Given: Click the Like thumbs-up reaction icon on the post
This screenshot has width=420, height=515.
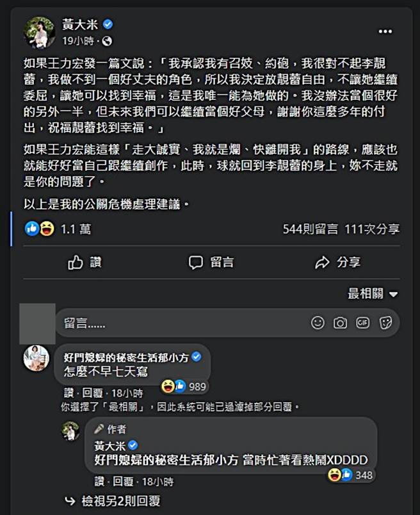Looking at the screenshot, I should point(31,229).
